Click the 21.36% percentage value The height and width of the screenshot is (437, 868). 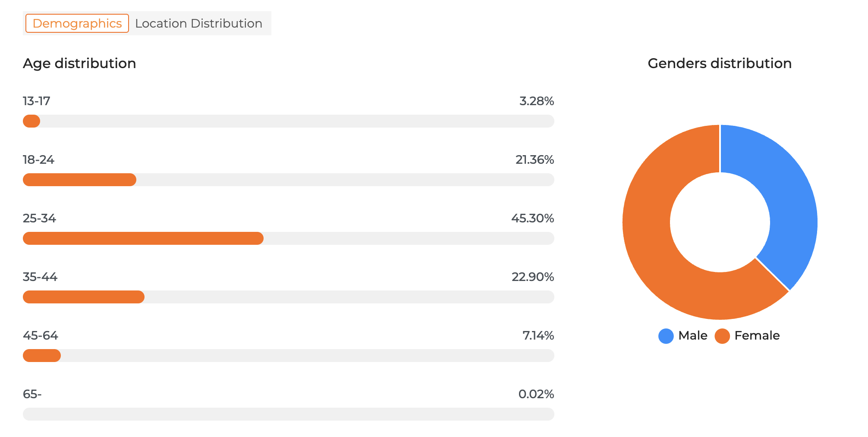coord(535,160)
